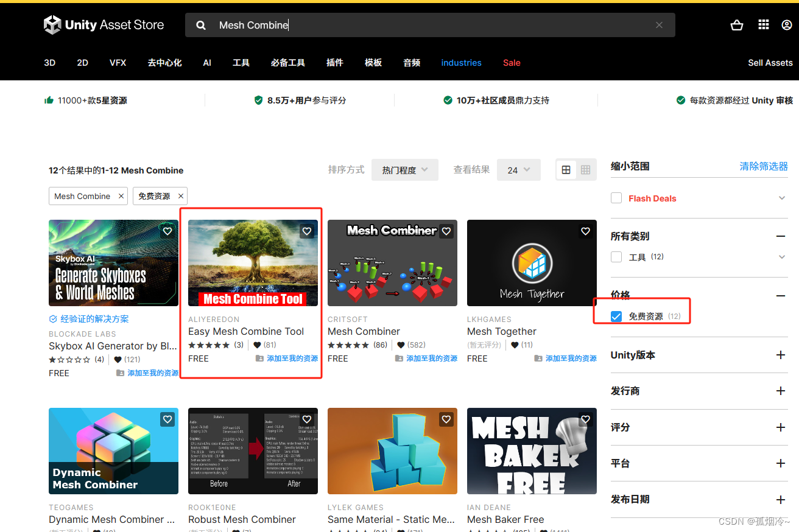
Task: Add Easy Mesh Combine Tool to my assets
Action: coord(287,359)
